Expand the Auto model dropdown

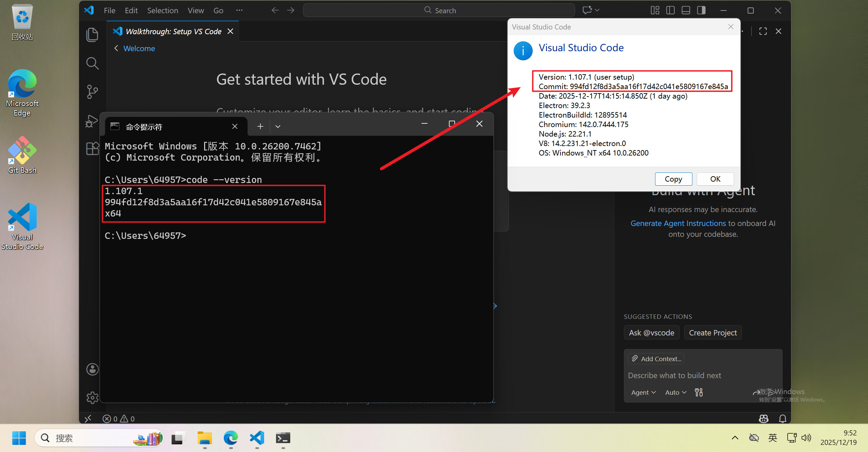675,392
